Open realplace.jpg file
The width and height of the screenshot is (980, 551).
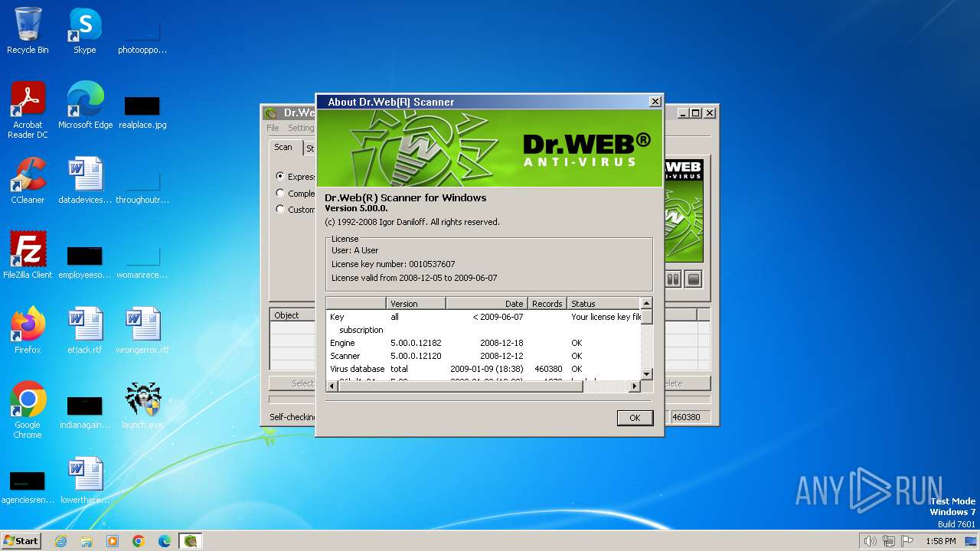pos(142,112)
